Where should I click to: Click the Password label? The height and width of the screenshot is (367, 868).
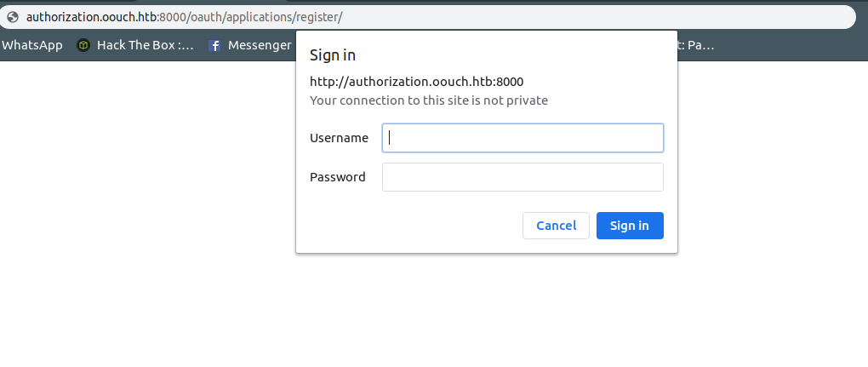coord(337,177)
